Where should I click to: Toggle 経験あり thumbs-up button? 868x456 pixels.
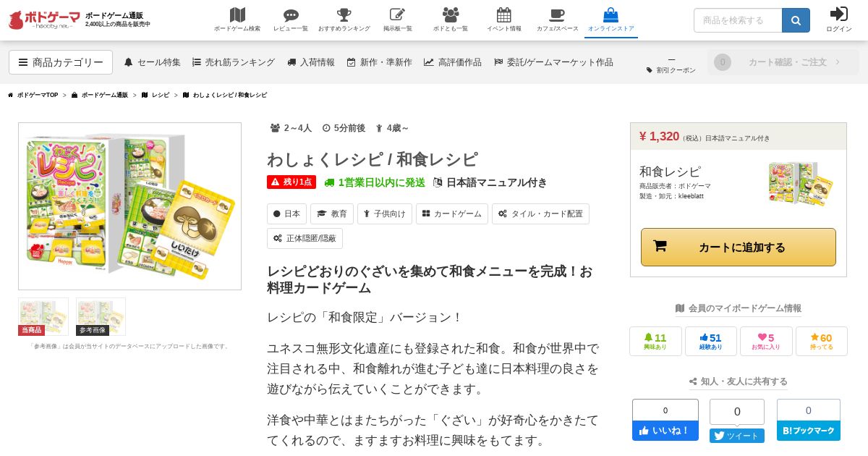coord(711,341)
